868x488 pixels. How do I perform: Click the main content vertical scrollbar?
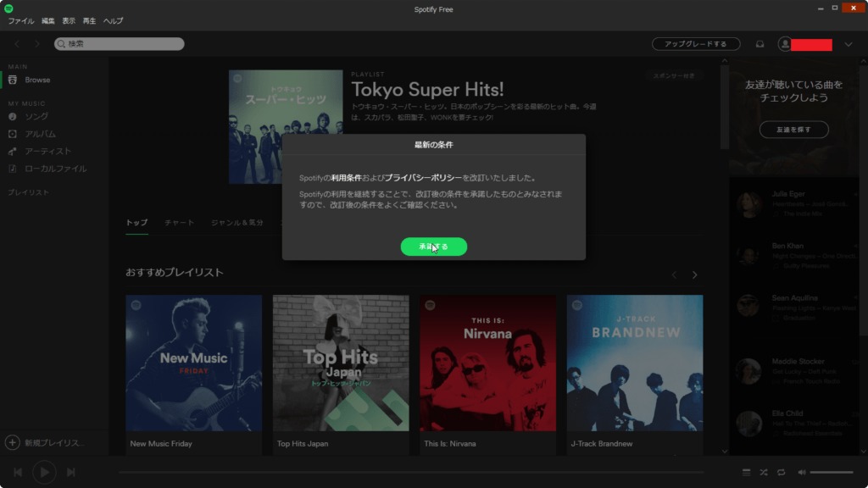pos(725,108)
